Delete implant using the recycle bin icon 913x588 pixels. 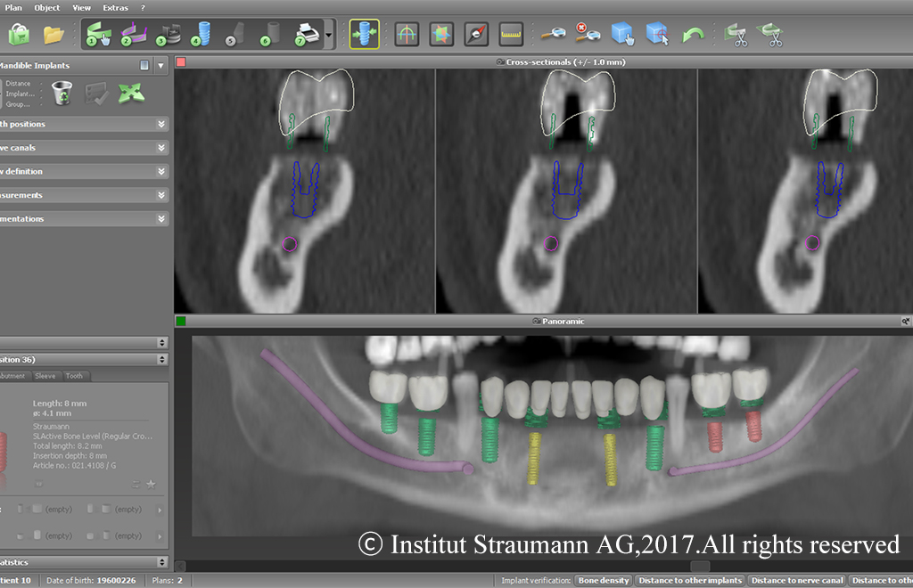[62, 93]
